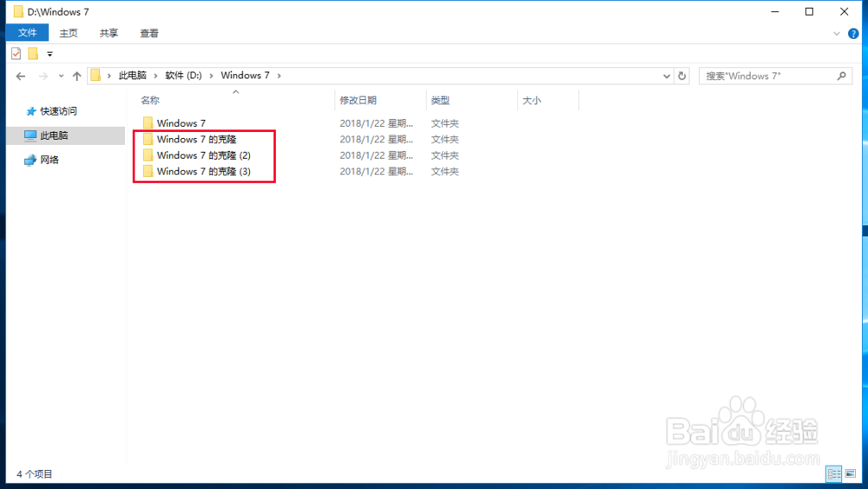The image size is (868, 489).
Task: Expand the ribbon with the chevron
Action: pos(837,34)
